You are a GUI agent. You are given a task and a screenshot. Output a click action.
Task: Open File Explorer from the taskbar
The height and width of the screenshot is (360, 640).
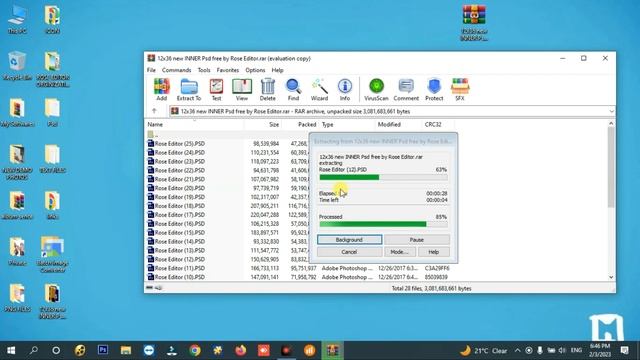click(x=126, y=350)
